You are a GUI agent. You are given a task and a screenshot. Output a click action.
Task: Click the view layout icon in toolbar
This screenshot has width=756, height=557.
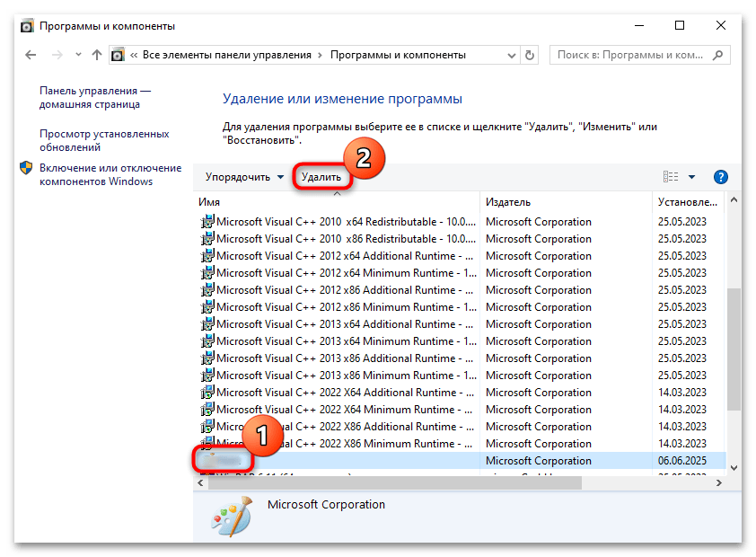pos(670,177)
